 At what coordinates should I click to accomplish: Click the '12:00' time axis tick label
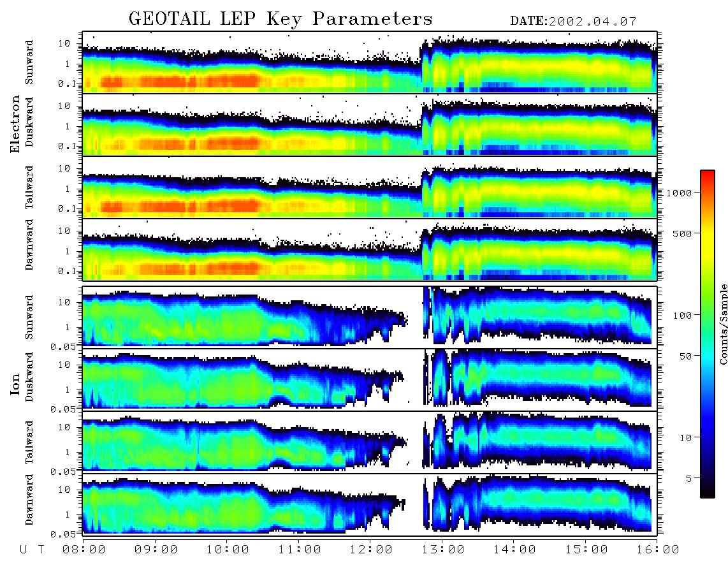[372, 550]
